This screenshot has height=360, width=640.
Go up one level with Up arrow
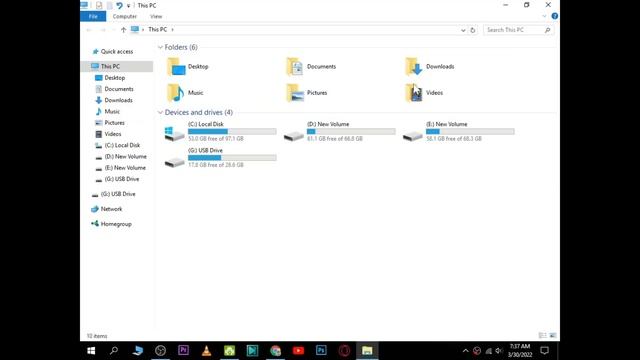click(x=123, y=29)
